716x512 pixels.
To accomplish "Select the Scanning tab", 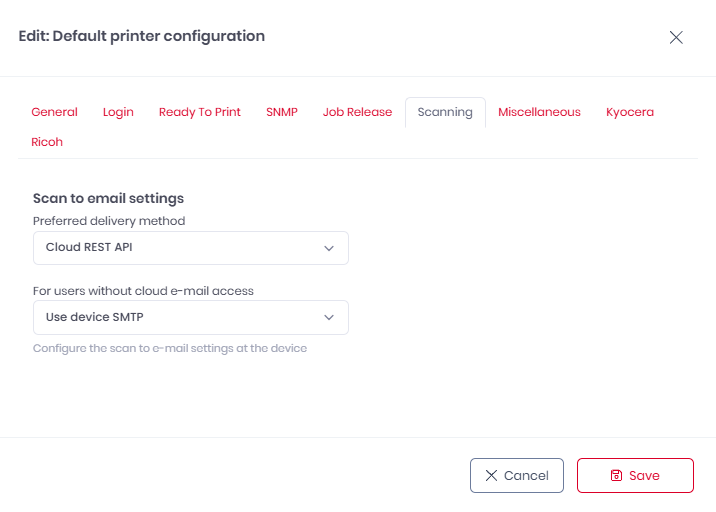I will [445, 112].
